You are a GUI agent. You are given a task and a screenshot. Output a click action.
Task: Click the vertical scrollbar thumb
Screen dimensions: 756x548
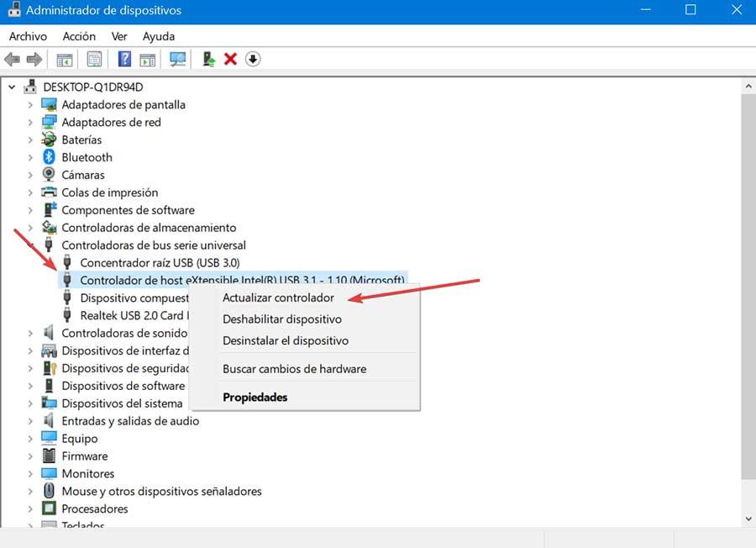pyautogui.click(x=748, y=286)
